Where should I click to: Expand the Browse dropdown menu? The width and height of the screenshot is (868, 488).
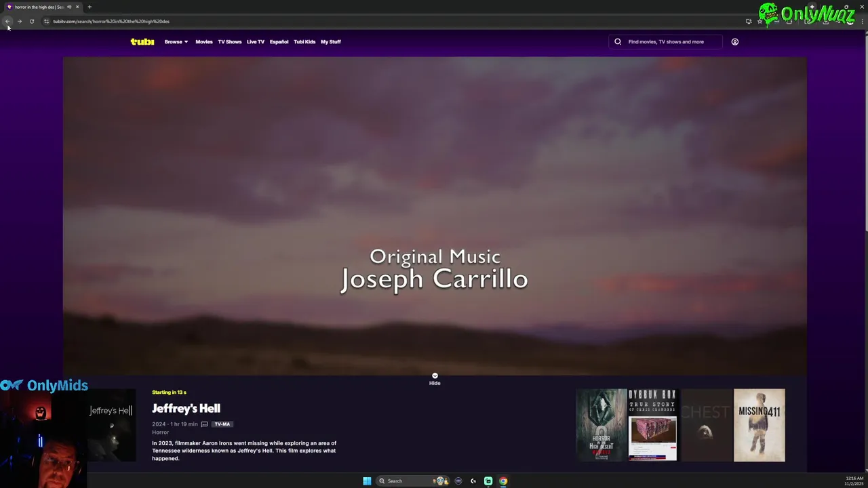[176, 42]
